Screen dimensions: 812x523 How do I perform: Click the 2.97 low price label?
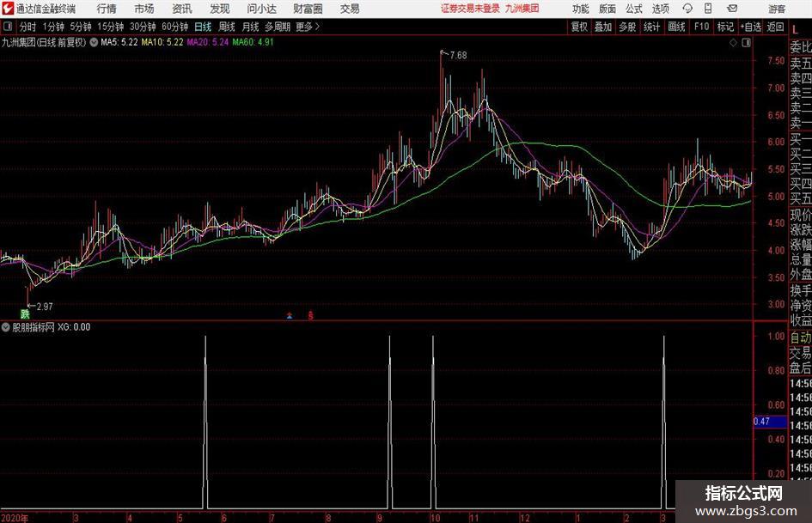click(x=45, y=307)
